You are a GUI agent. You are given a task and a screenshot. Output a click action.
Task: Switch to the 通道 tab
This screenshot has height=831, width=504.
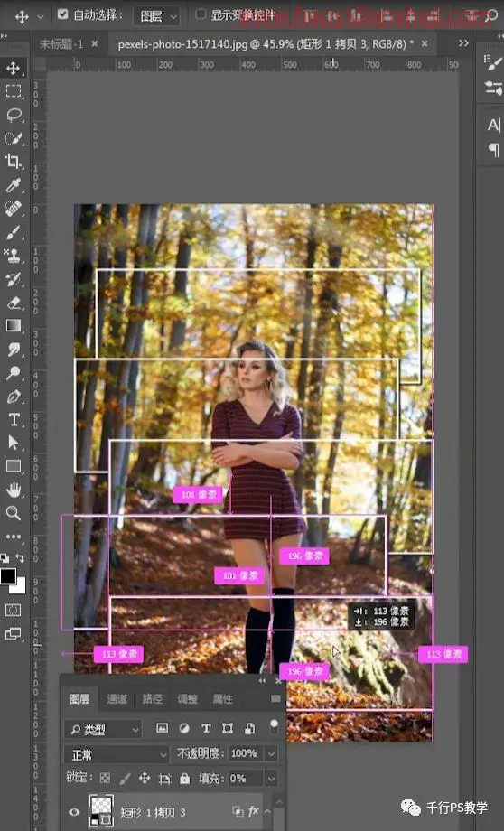(117, 699)
